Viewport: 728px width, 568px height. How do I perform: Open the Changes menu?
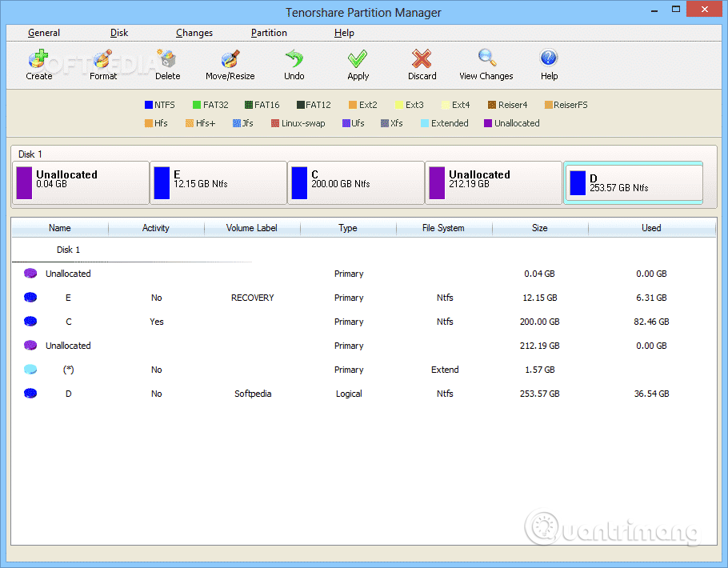(x=194, y=33)
